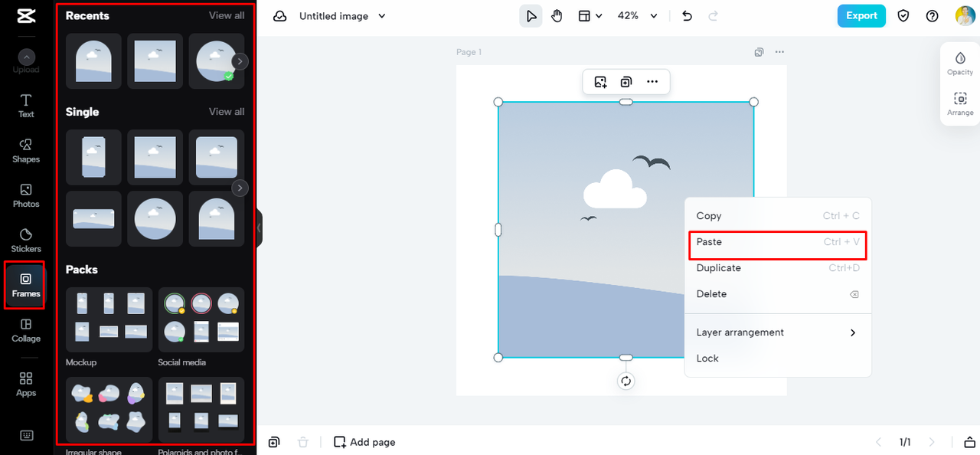The image size is (980, 455).
Task: Select the portrait scalloped frame in Single
Action: click(x=93, y=157)
